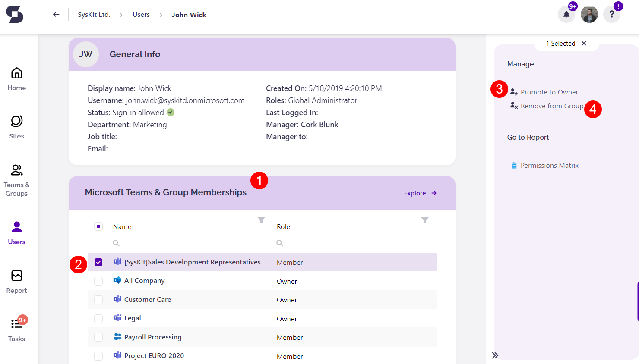Click the SysKit logo in top left
Screen dimensions: 639x364
pos(14,14)
